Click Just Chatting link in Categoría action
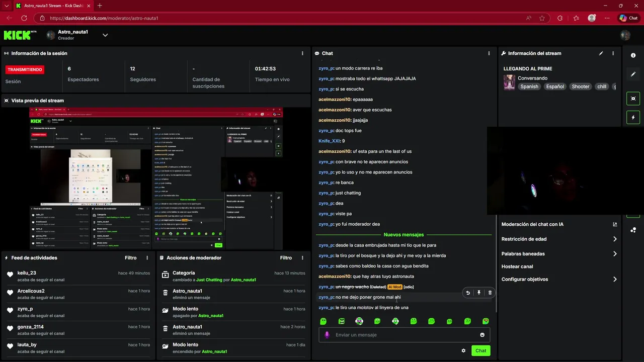The width and height of the screenshot is (644, 362). (x=209, y=280)
